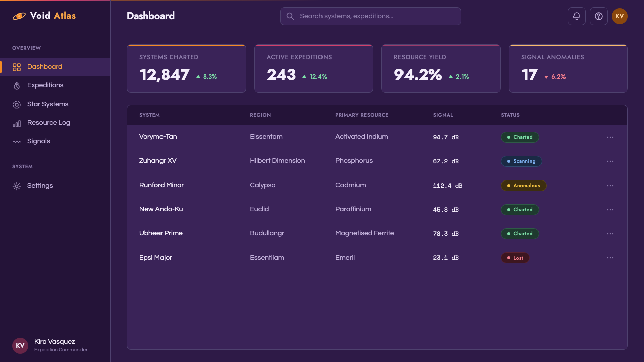This screenshot has height=362, width=644.
Task: Click the 8.3% increase indicator
Action: 206,77
